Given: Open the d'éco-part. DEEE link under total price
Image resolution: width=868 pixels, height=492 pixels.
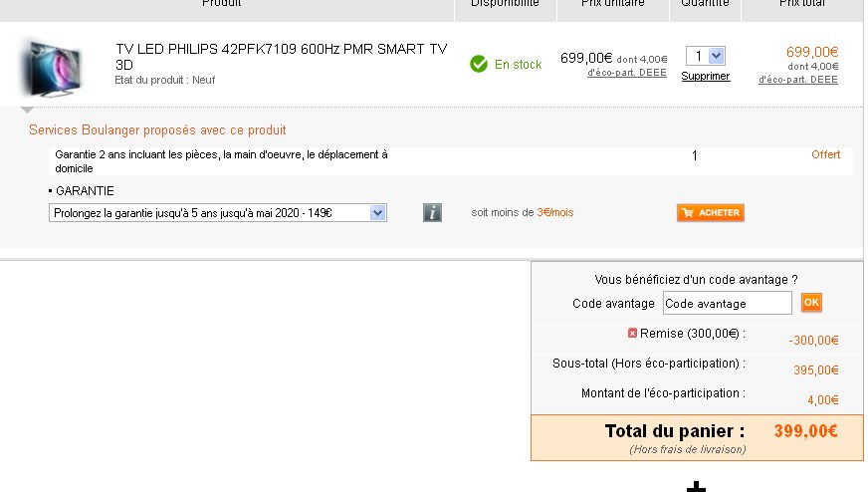Looking at the screenshot, I should (797, 80).
